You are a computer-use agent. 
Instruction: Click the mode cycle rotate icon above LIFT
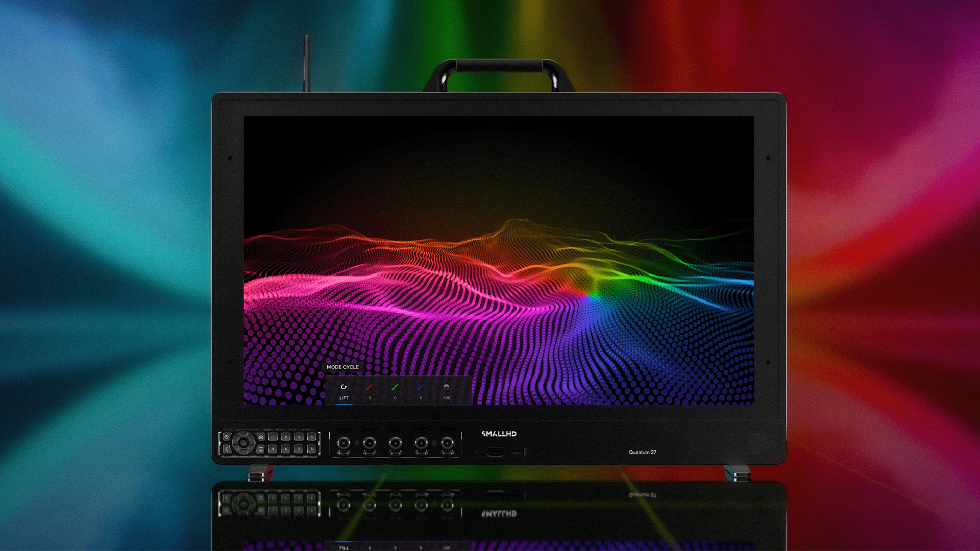tap(344, 387)
